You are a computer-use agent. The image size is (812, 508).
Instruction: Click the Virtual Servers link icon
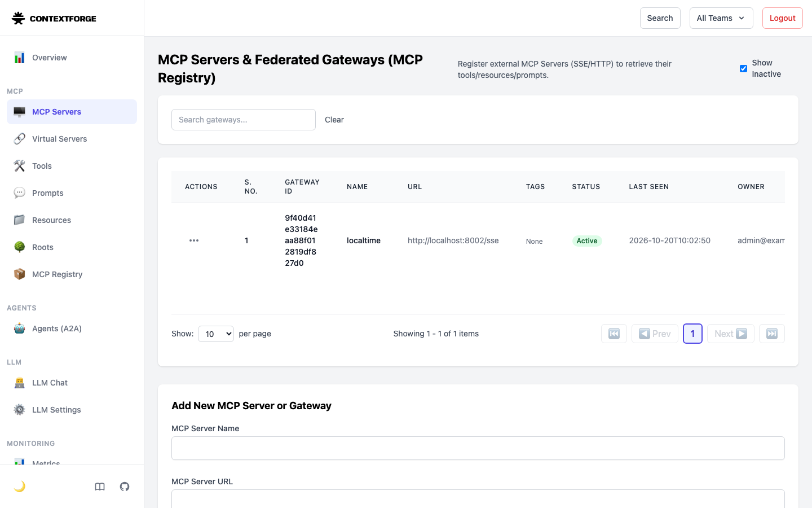coord(20,139)
